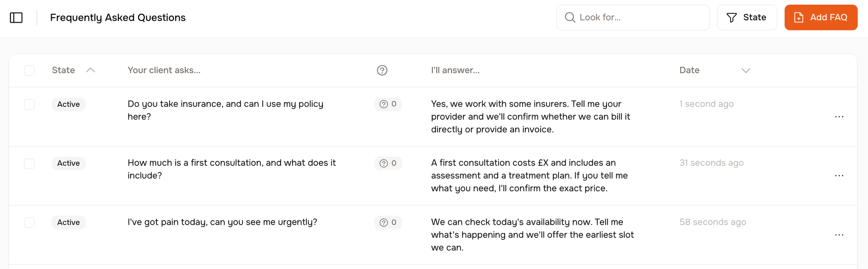Select the insurance FAQ row checkbox
Image resolution: width=868 pixels, height=269 pixels.
[x=29, y=105]
